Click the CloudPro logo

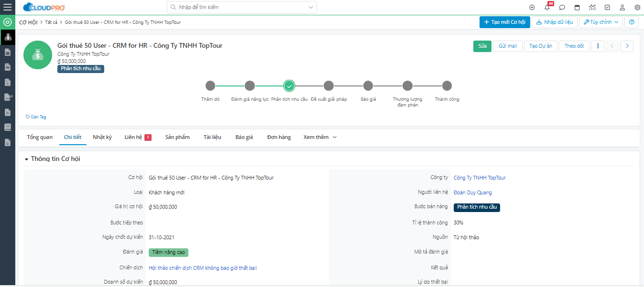[x=44, y=7]
